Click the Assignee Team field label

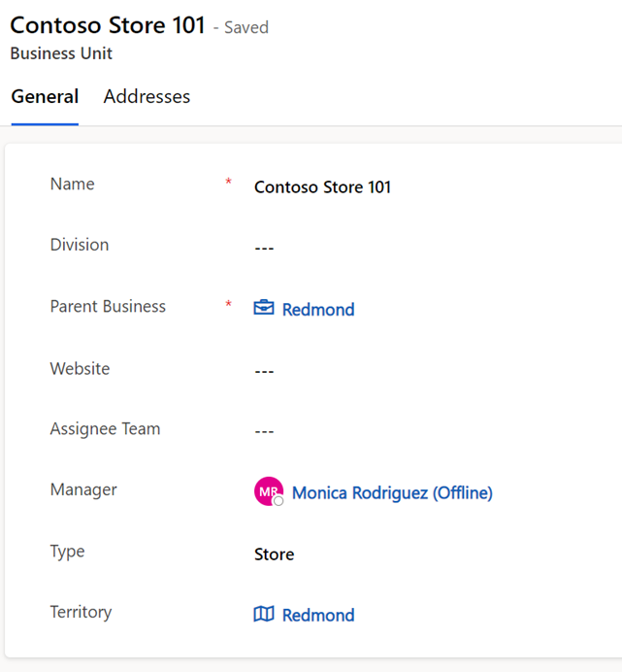point(106,429)
